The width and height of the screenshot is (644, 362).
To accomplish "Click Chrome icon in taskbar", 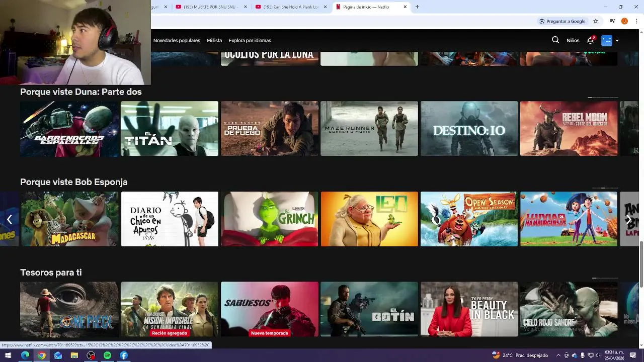I will [42, 355].
